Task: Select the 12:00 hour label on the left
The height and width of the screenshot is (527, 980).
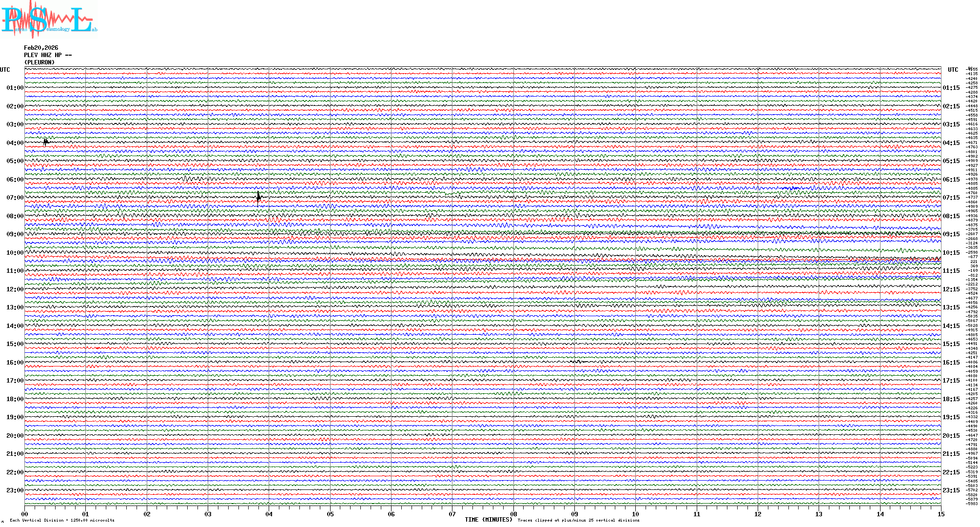Action: click(15, 289)
